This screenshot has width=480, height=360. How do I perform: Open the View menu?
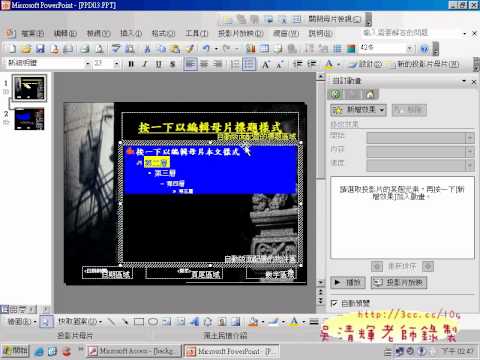point(98,33)
